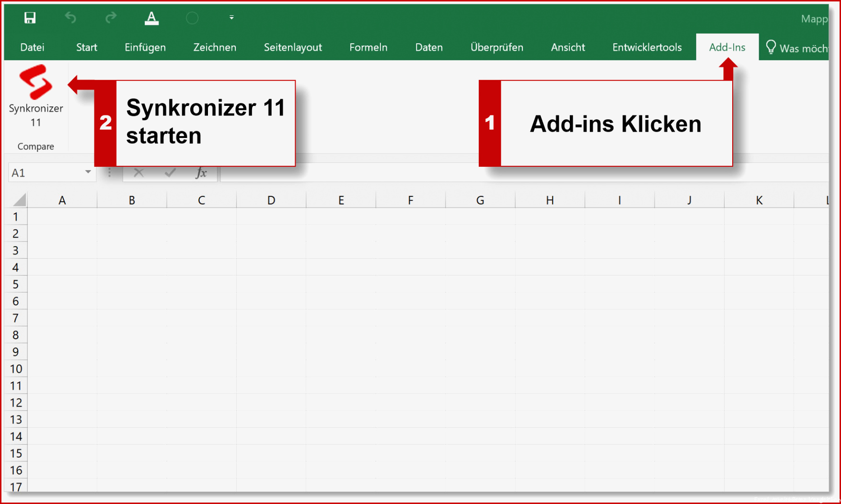Viewport: 841px width, 504px height.
Task: Click the formula bar Enter checkmark icon
Action: [x=170, y=172]
